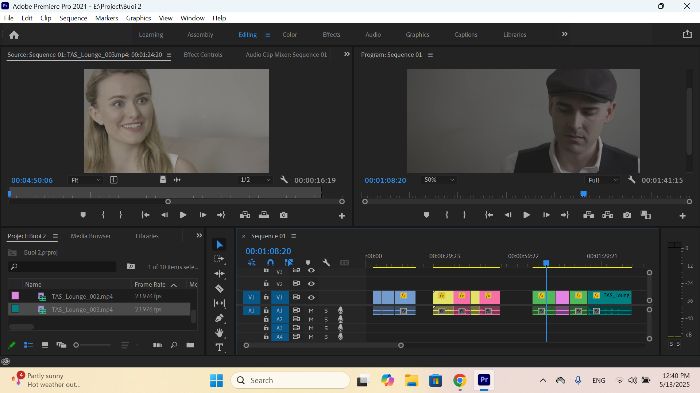700x393 pixels.
Task: Select the Pen tool
Action: [x=219, y=318]
